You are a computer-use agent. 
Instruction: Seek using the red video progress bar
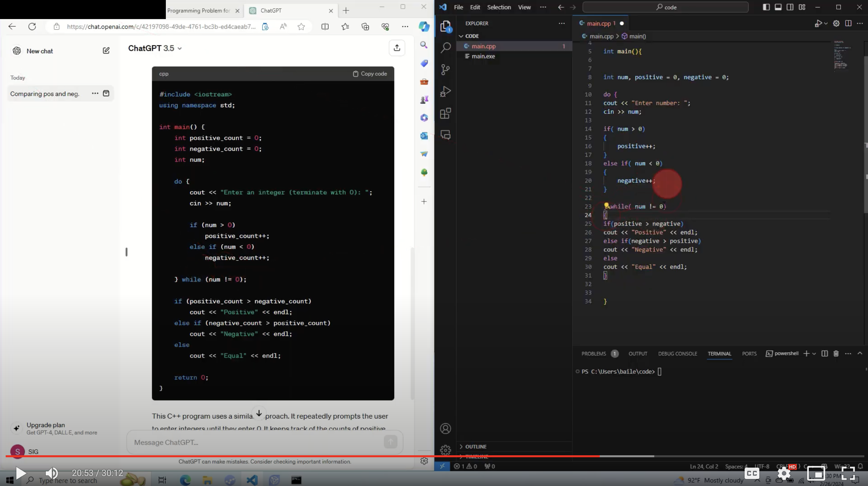pyautogui.click(x=303, y=456)
